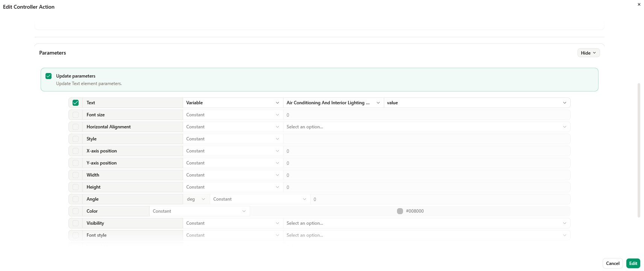Tick the Font style parameter checkbox
The image size is (644, 271).
[76, 235]
